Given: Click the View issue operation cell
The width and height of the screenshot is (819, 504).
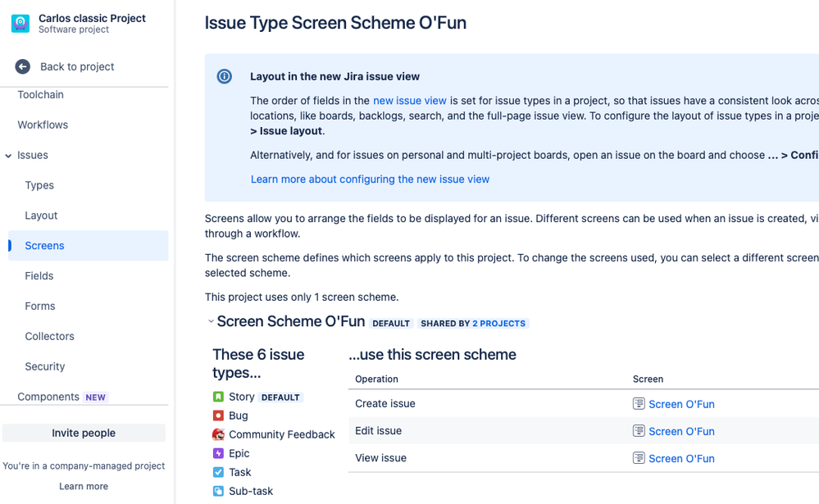Looking at the screenshot, I should pos(380,458).
